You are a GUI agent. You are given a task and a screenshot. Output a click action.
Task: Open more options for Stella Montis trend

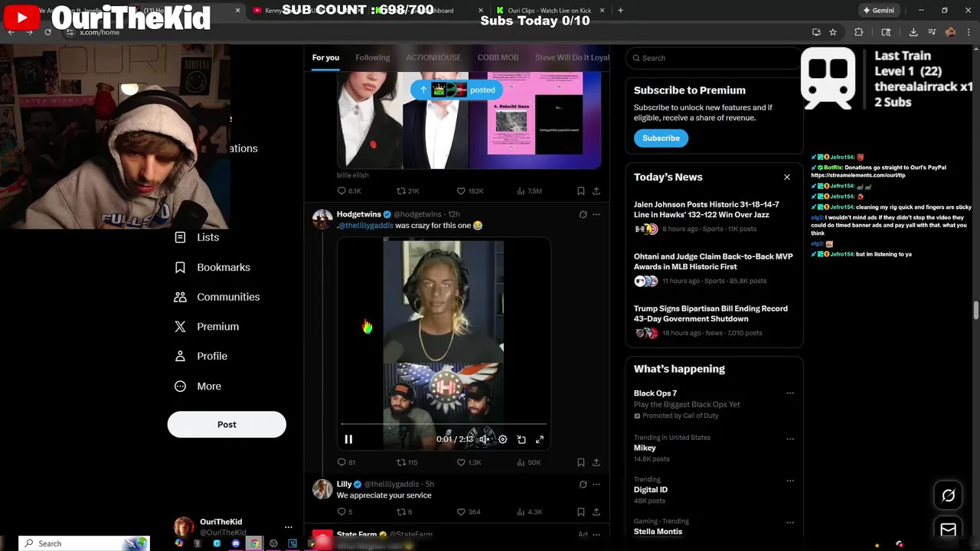coord(789,523)
